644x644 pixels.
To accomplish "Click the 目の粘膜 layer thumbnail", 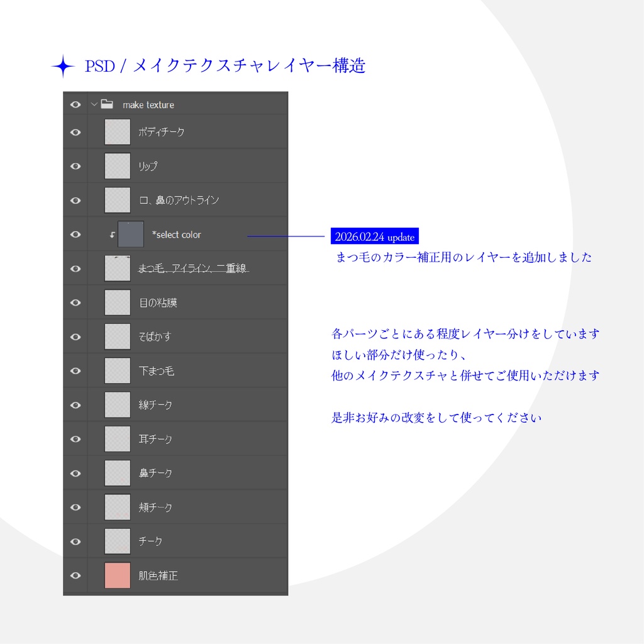I will coord(118,303).
